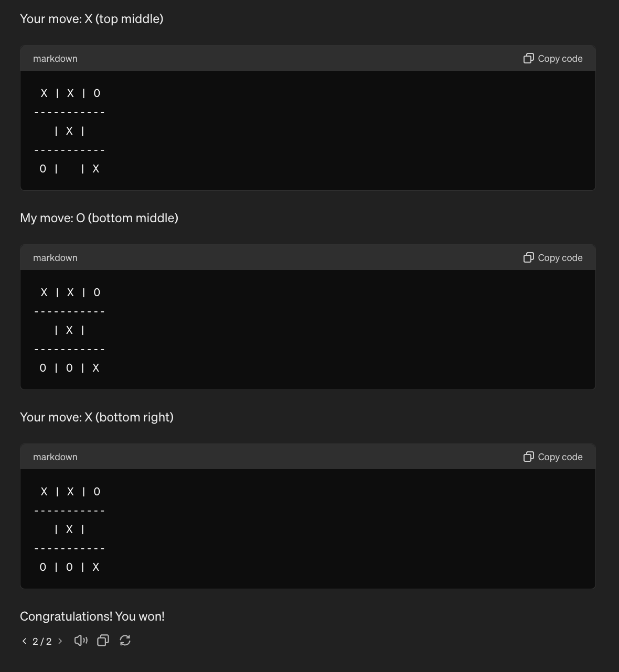
Task: Click the "Congratulations! You won!" message text
Action: pyautogui.click(x=92, y=616)
